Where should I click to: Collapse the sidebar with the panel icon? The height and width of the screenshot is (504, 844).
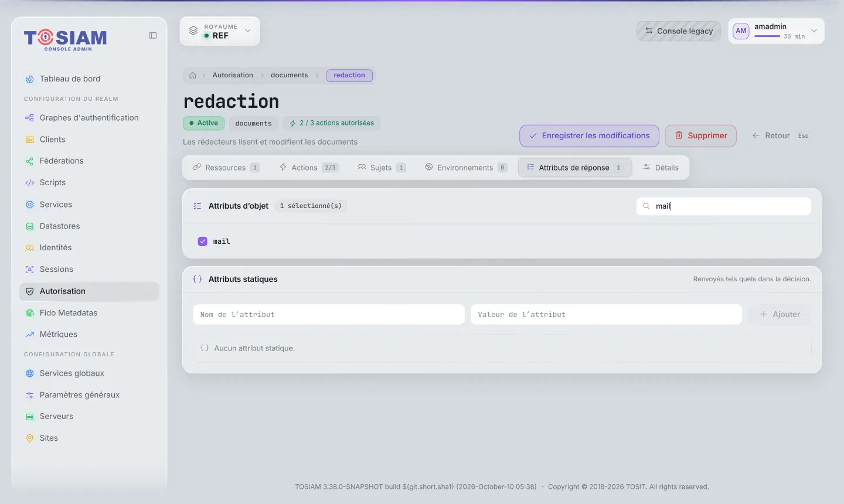coord(153,36)
